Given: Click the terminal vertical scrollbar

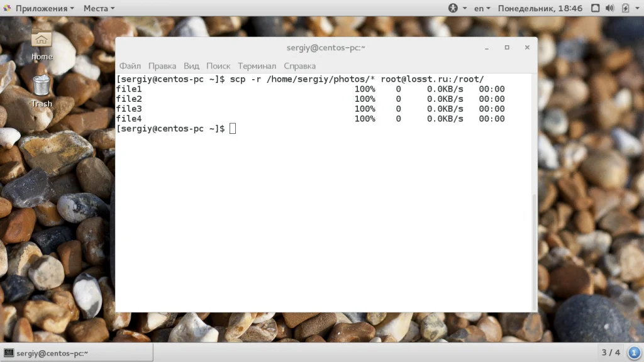Looking at the screenshot, I should click(534, 251).
